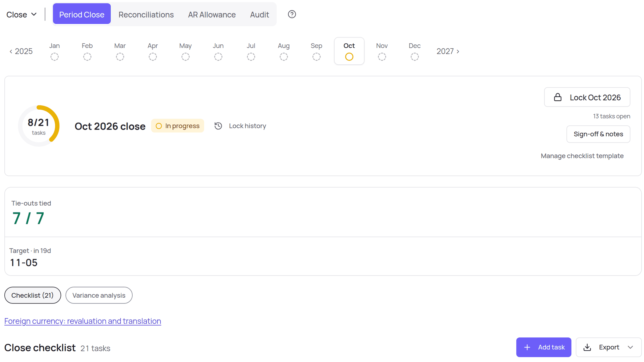The image size is (644, 362).
Task: Select the Dec period
Action: pos(415,51)
